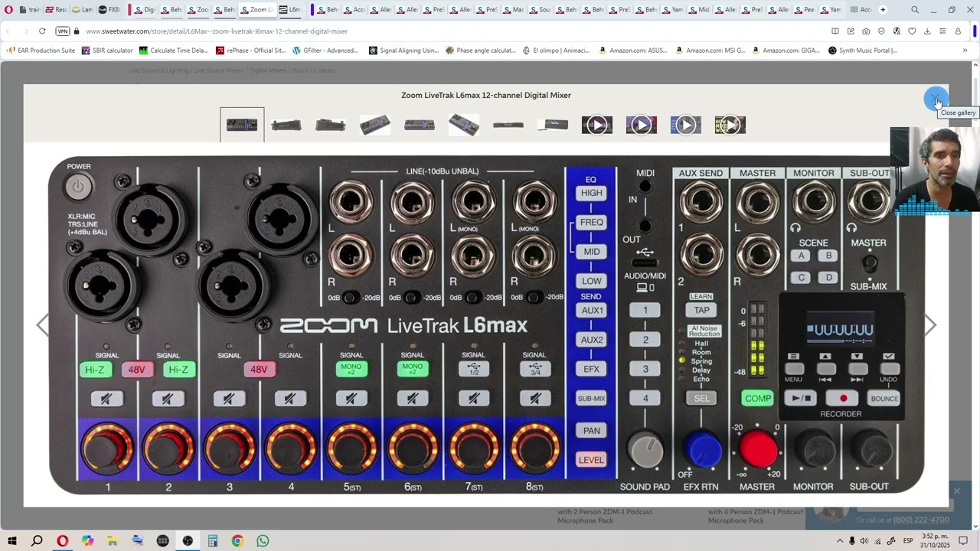
Task: Expand hidden system tray icons
Action: tap(839, 541)
